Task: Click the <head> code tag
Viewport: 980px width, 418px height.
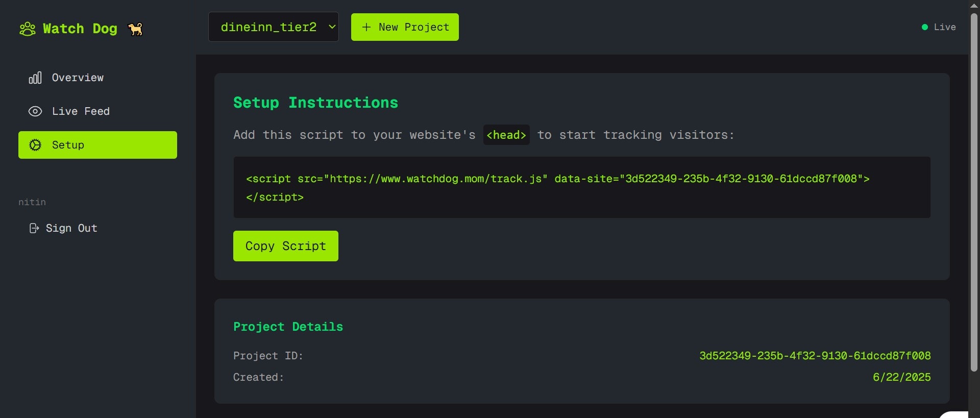Action: click(506, 135)
